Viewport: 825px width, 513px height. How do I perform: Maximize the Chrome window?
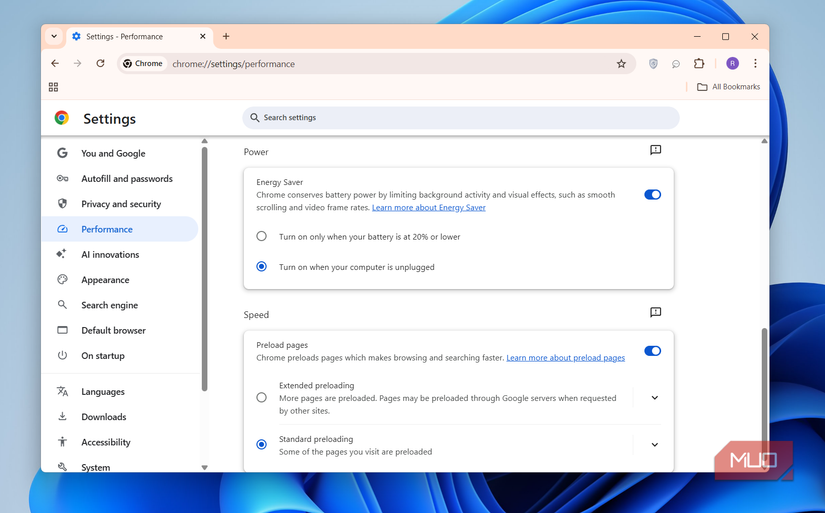click(726, 36)
